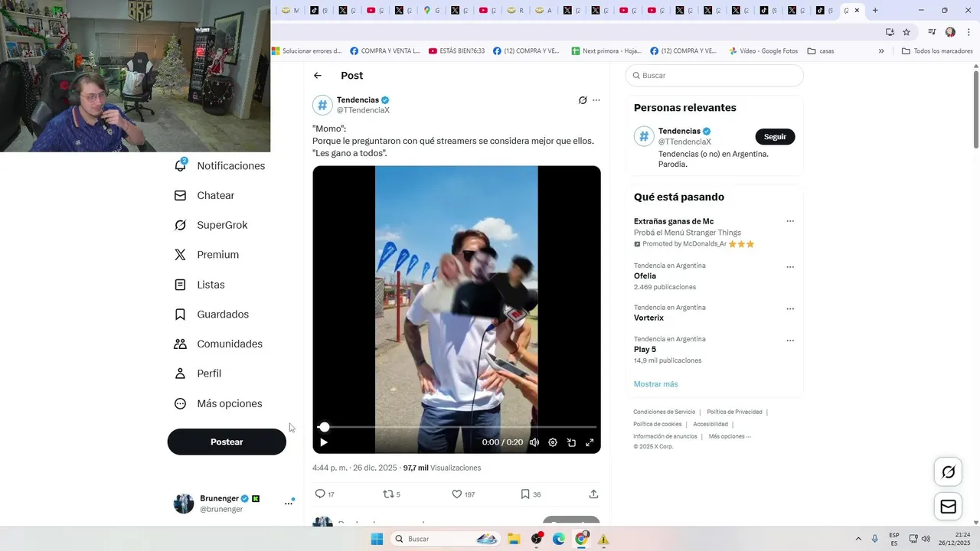
Task: Show hidden bookmarks with chevron
Action: tap(881, 51)
